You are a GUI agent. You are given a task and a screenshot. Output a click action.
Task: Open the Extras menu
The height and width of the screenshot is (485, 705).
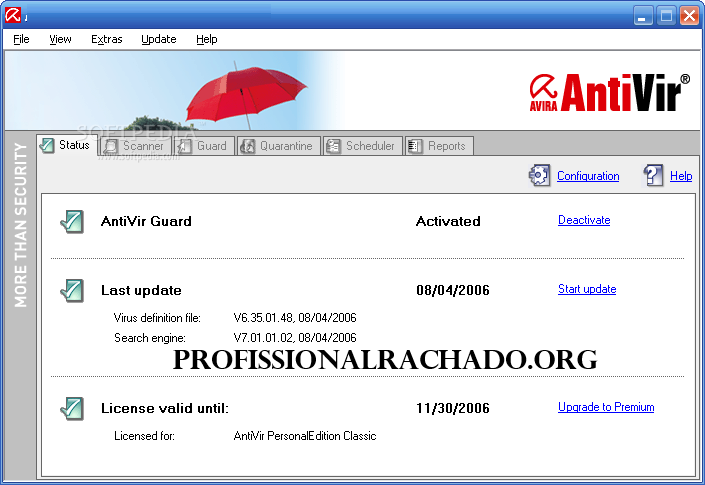pos(107,40)
